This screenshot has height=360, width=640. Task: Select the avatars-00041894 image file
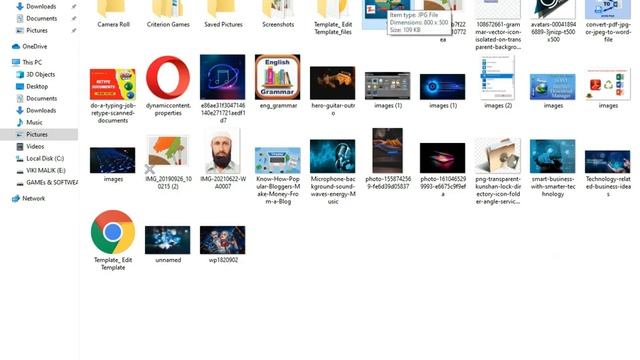click(x=553, y=21)
